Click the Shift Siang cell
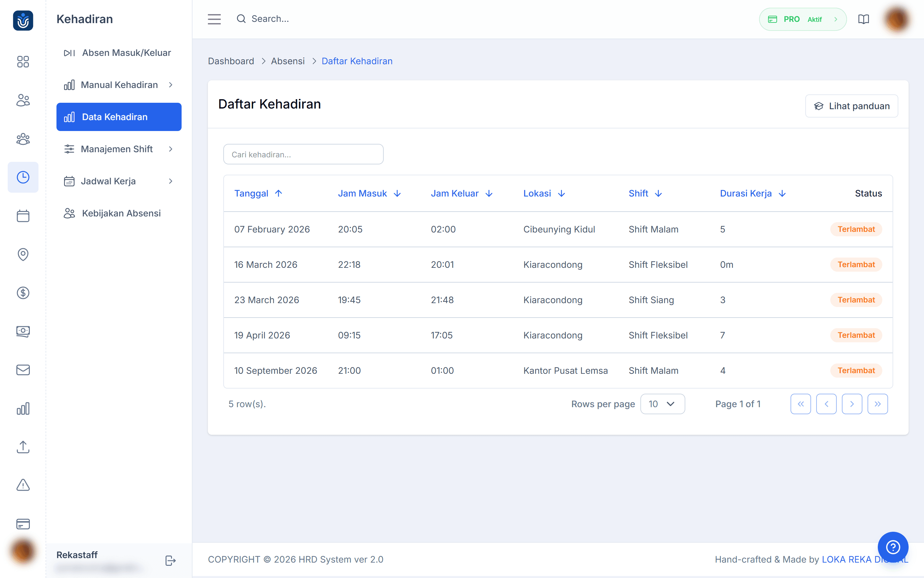The width and height of the screenshot is (924, 578). (651, 300)
